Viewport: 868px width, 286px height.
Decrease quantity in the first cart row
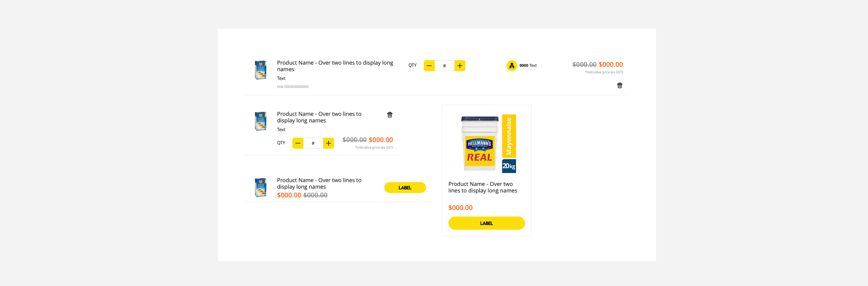coord(429,66)
